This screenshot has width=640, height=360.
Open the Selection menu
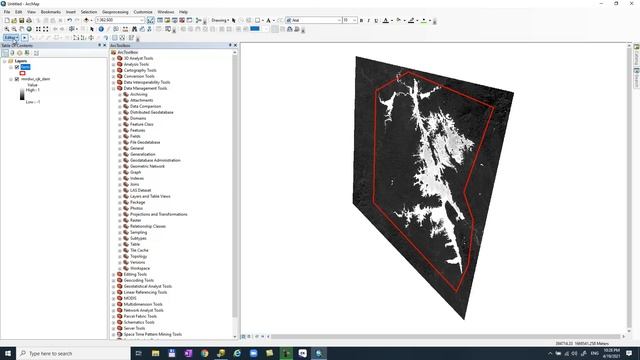coord(89,12)
